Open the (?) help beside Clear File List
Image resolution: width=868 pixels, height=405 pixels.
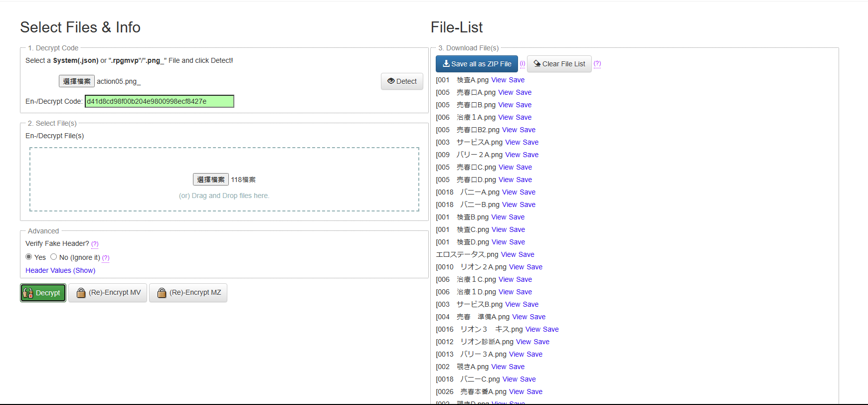[x=597, y=64]
